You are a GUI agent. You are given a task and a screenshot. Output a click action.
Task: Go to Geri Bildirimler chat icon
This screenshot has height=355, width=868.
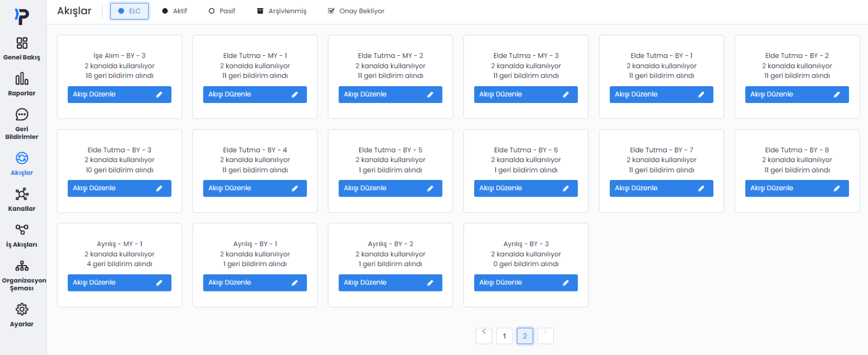[x=22, y=115]
